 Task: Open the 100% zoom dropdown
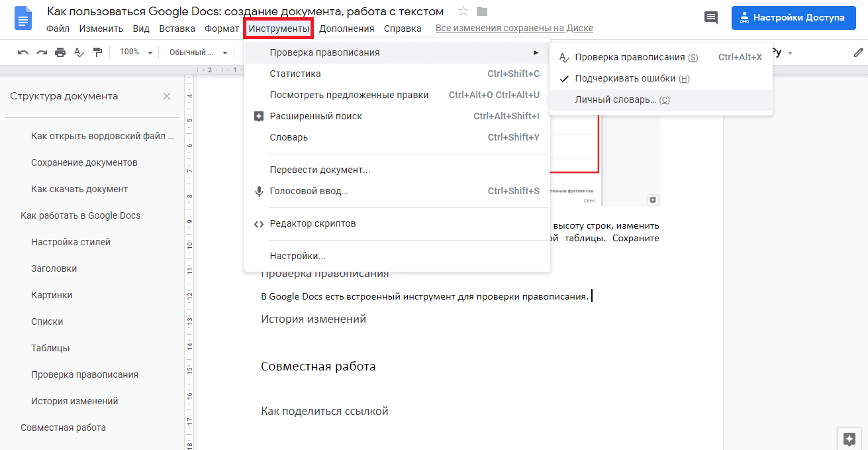[x=136, y=52]
